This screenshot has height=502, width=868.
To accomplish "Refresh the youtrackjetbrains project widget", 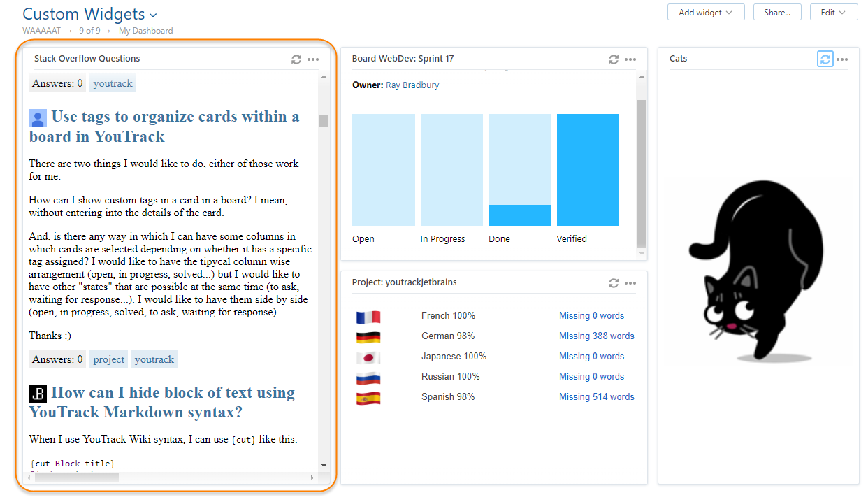I will coord(614,283).
